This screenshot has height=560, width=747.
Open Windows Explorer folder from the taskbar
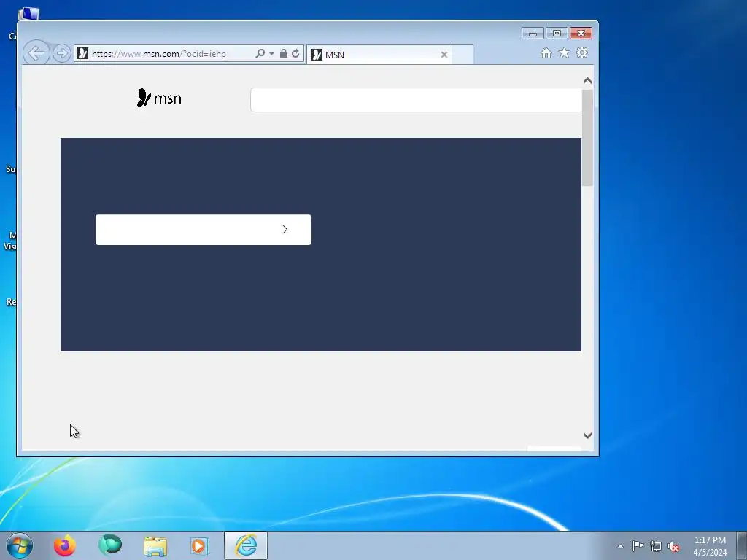(x=155, y=546)
